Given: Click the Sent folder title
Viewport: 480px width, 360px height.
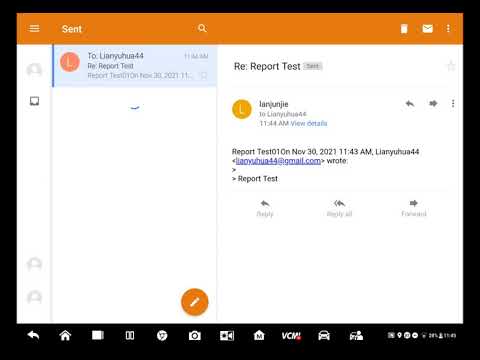Looking at the screenshot, I should click(72, 29).
